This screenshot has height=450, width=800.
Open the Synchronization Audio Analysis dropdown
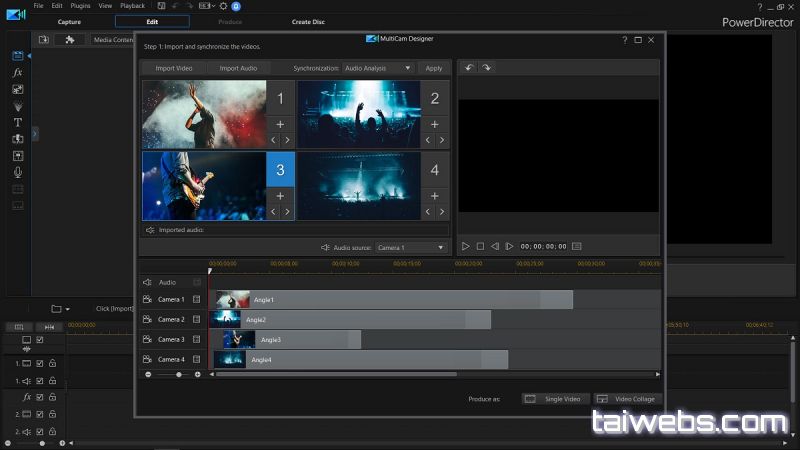377,68
